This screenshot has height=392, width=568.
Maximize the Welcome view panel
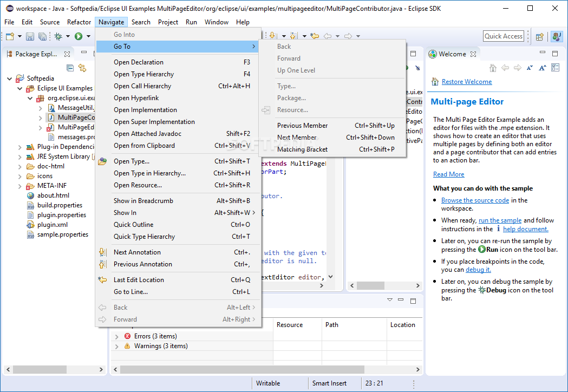click(555, 54)
